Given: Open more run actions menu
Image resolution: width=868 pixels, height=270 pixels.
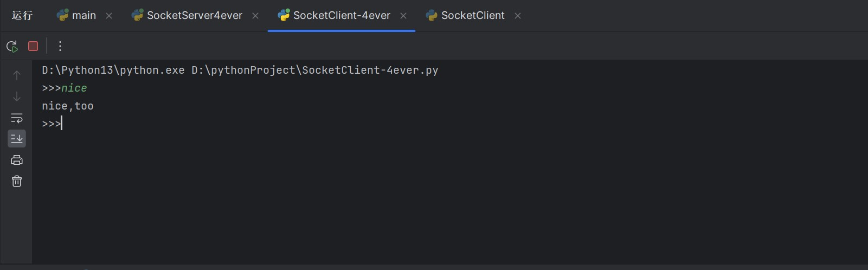Looking at the screenshot, I should pyautogui.click(x=60, y=46).
